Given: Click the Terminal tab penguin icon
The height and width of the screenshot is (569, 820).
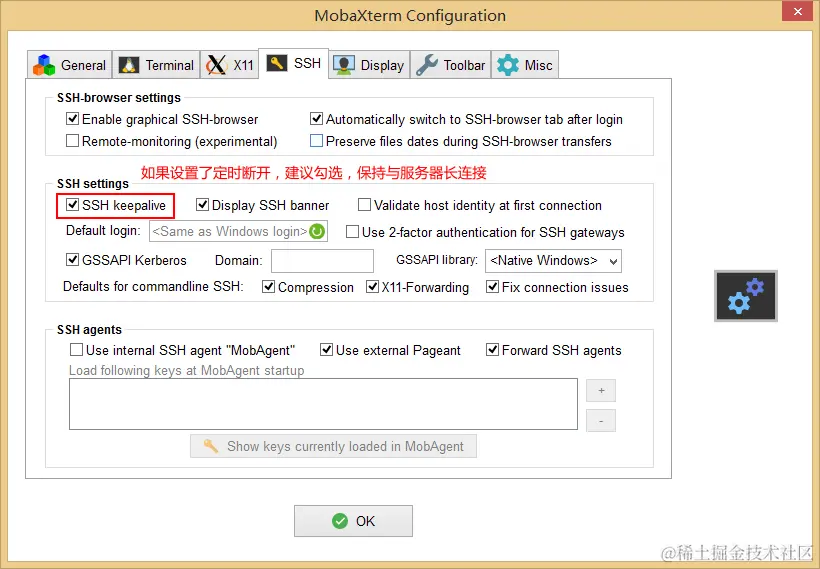Looking at the screenshot, I should 128,65.
